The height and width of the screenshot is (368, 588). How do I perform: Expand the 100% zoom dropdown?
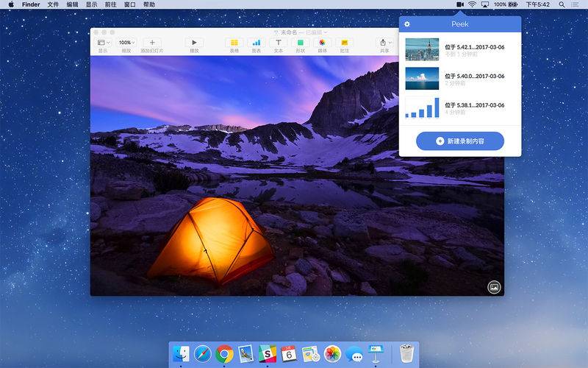[126, 43]
